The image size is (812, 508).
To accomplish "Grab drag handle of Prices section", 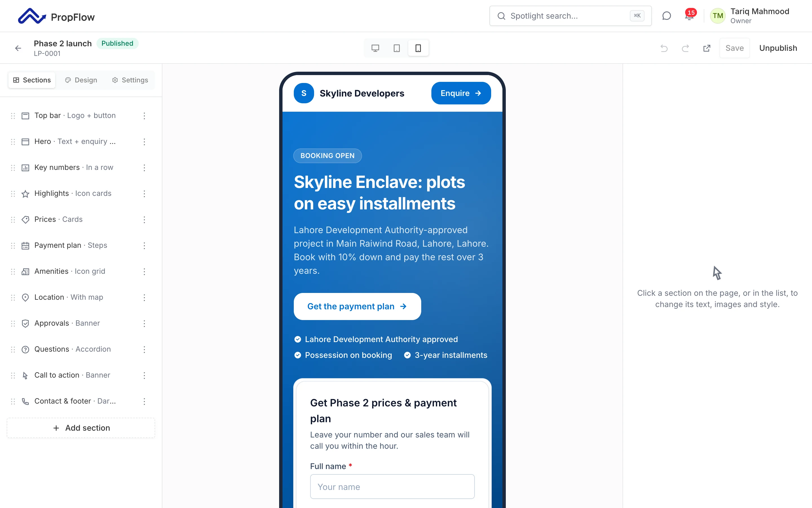I will tap(13, 219).
